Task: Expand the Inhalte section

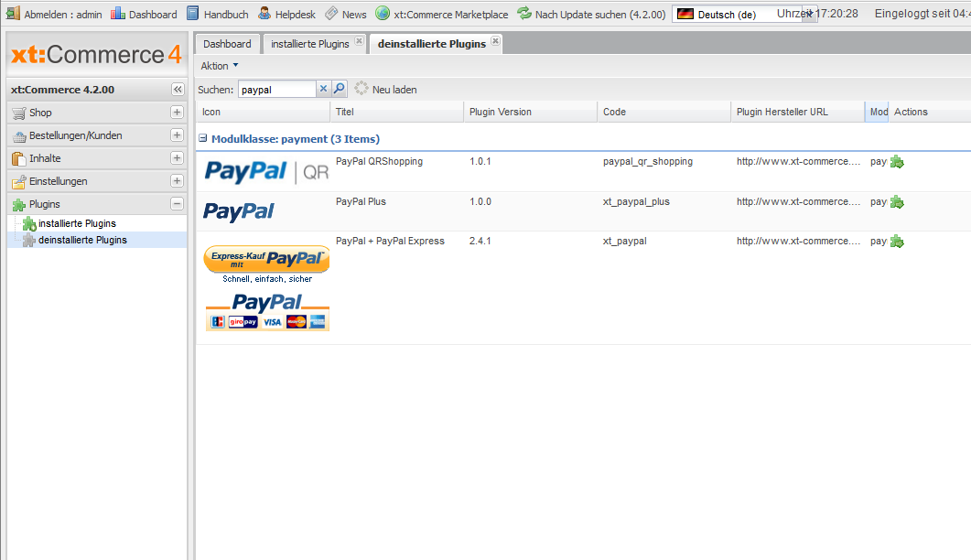Action: (178, 158)
